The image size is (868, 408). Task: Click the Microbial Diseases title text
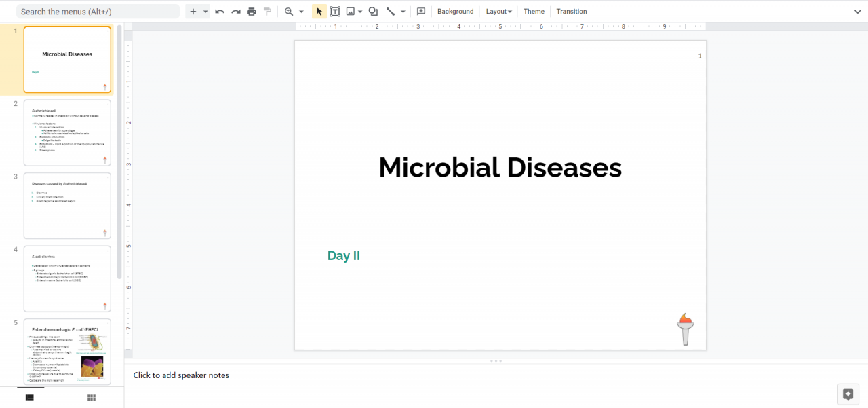pyautogui.click(x=500, y=168)
